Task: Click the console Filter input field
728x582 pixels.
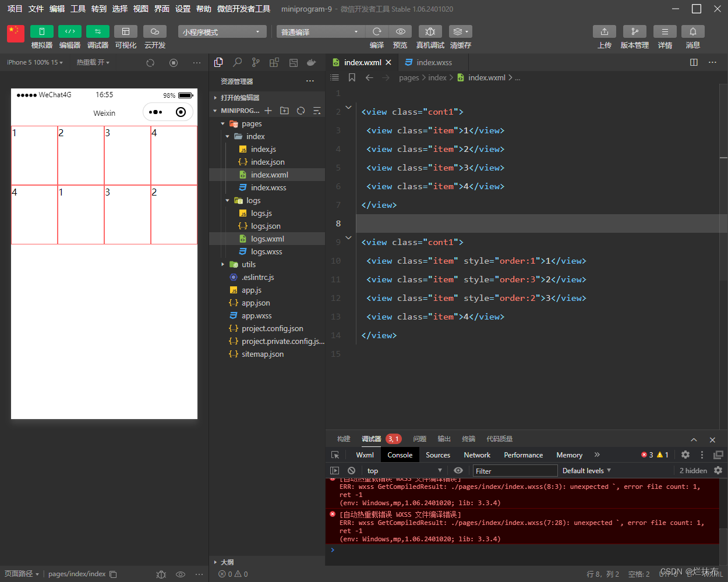Action: coord(515,471)
